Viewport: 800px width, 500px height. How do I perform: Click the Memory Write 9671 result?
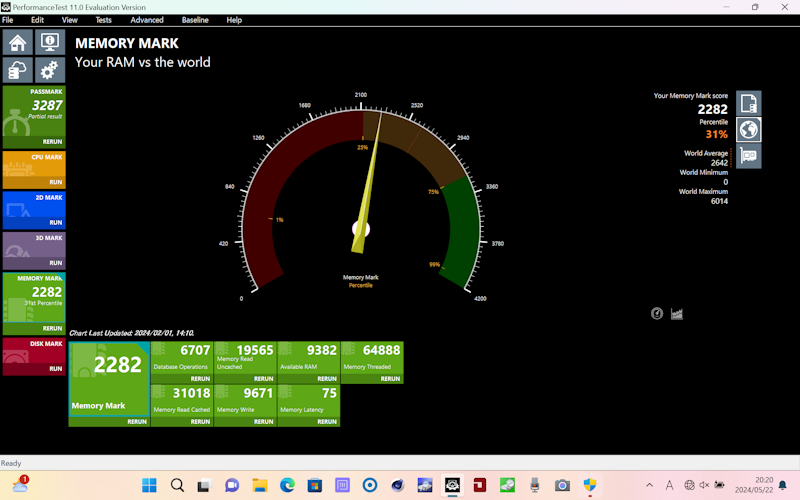tap(245, 401)
